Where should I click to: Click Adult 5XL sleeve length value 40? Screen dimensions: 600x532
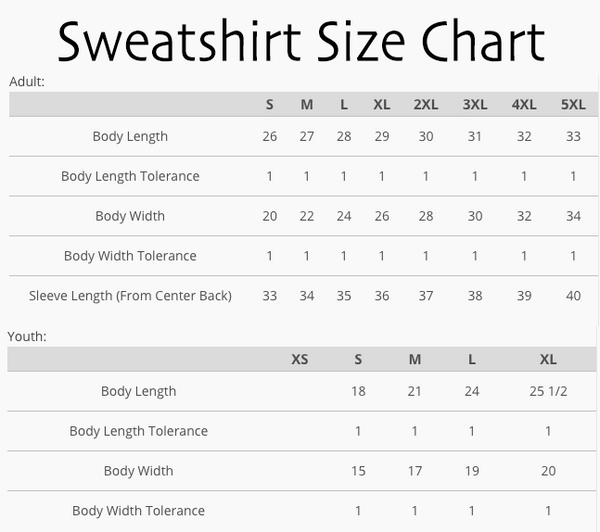tap(573, 296)
